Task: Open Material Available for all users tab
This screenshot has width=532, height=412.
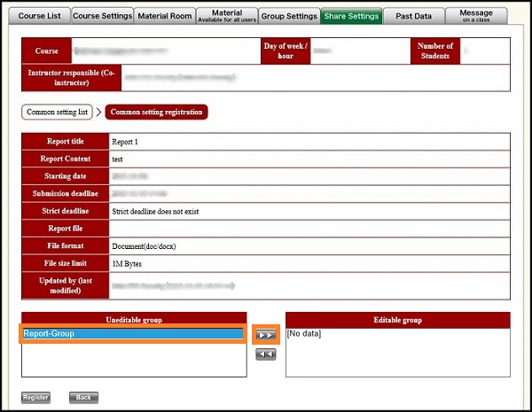Action: pyautogui.click(x=227, y=16)
